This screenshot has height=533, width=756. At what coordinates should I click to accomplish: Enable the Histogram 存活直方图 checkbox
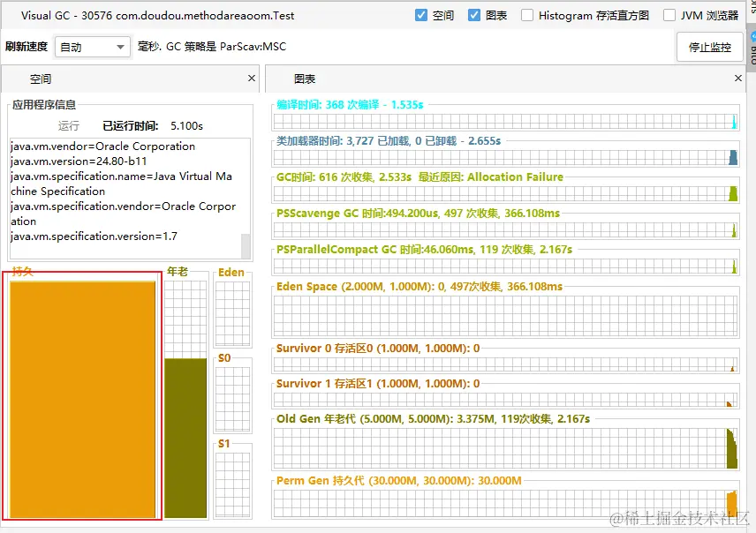point(527,15)
